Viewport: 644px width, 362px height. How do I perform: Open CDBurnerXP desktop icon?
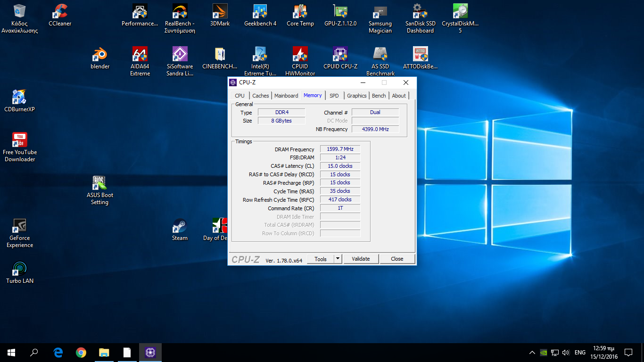point(20,101)
